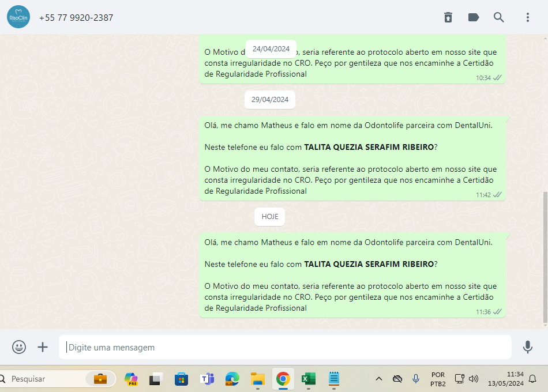Open the RisoClin contact profile picture
Viewport: 548px width, 392px height.
point(18,17)
